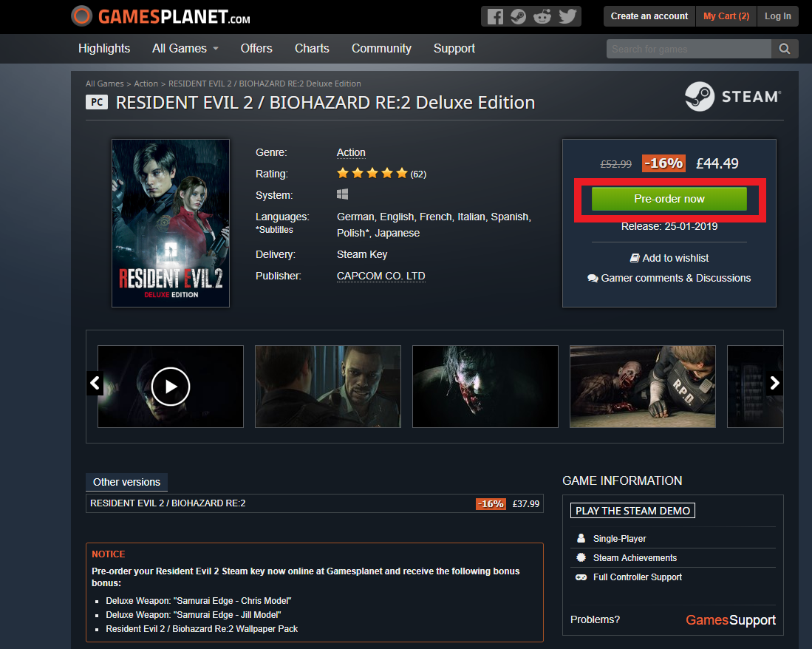
Task: Open the zombie face screenshot thumbnail
Action: (x=485, y=387)
